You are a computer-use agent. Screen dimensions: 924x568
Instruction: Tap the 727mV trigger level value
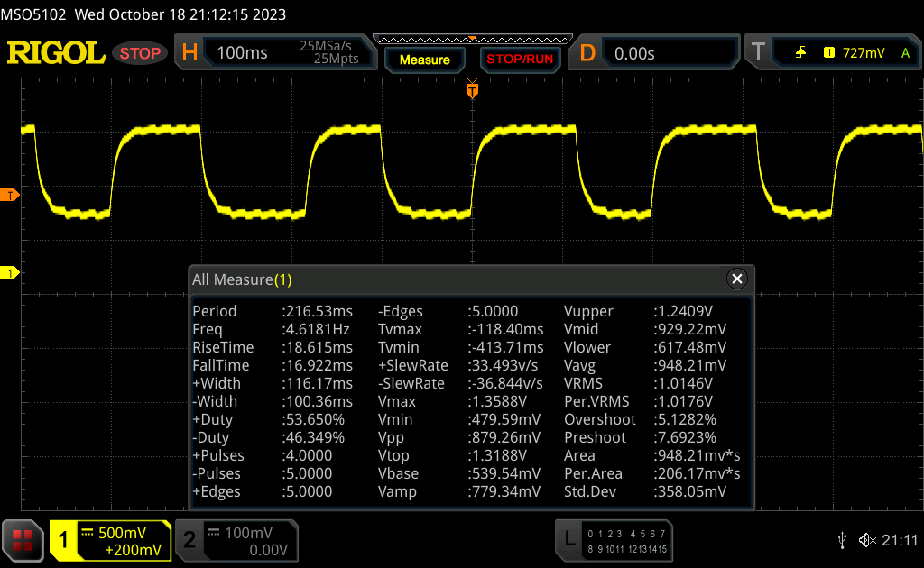coord(864,53)
